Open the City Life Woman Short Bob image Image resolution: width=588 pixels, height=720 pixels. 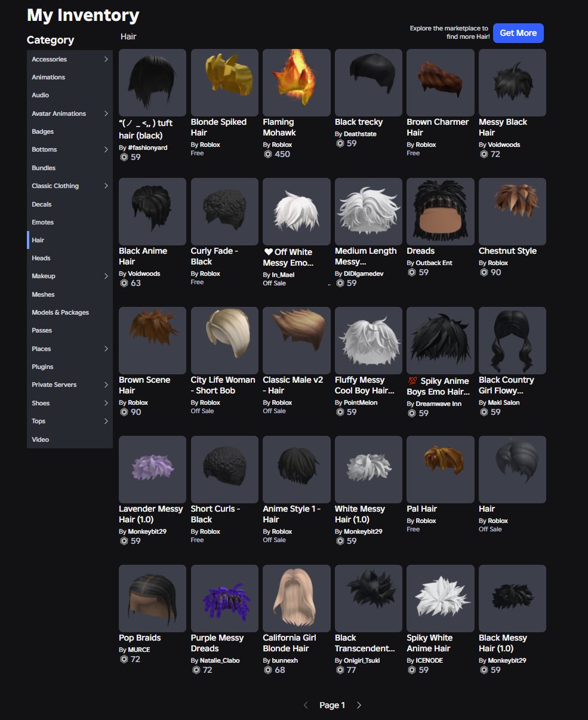[x=224, y=340]
